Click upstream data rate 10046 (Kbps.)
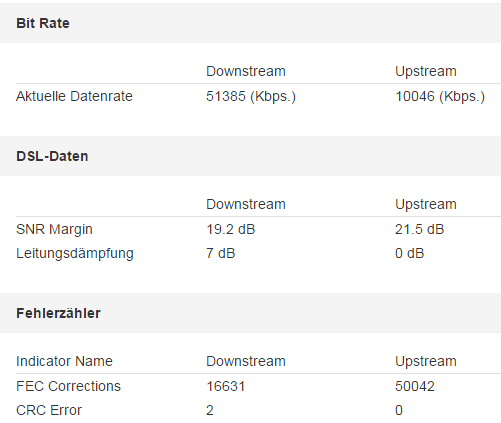This screenshot has width=501, height=423. [x=440, y=97]
